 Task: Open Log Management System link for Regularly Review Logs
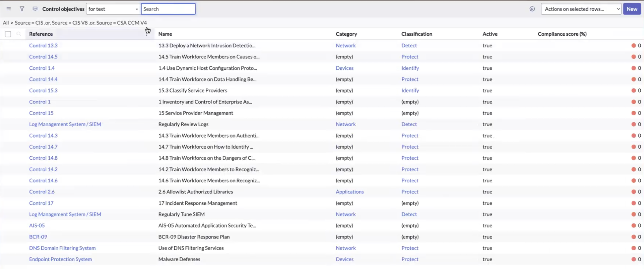tap(65, 124)
